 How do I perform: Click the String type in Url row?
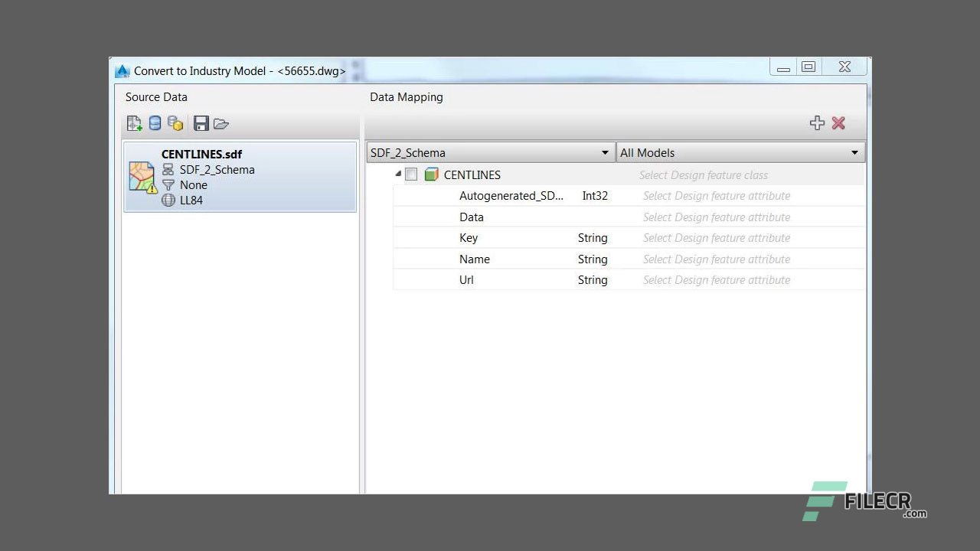point(593,280)
